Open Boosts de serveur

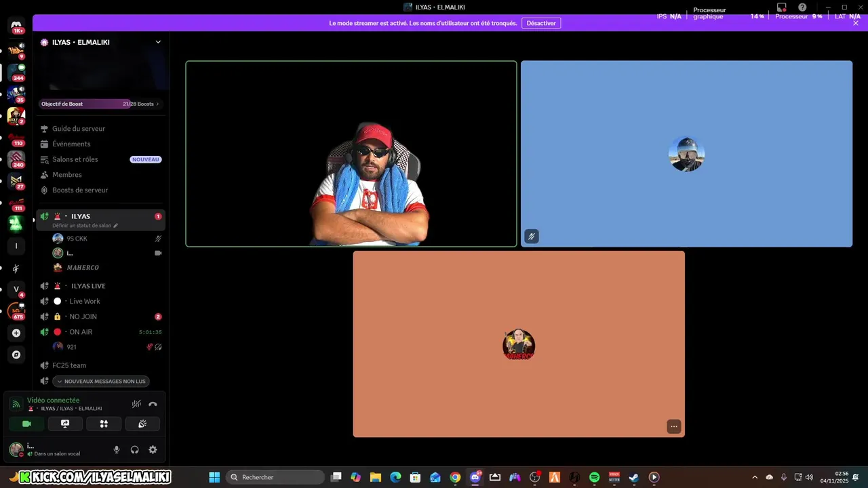100,190
